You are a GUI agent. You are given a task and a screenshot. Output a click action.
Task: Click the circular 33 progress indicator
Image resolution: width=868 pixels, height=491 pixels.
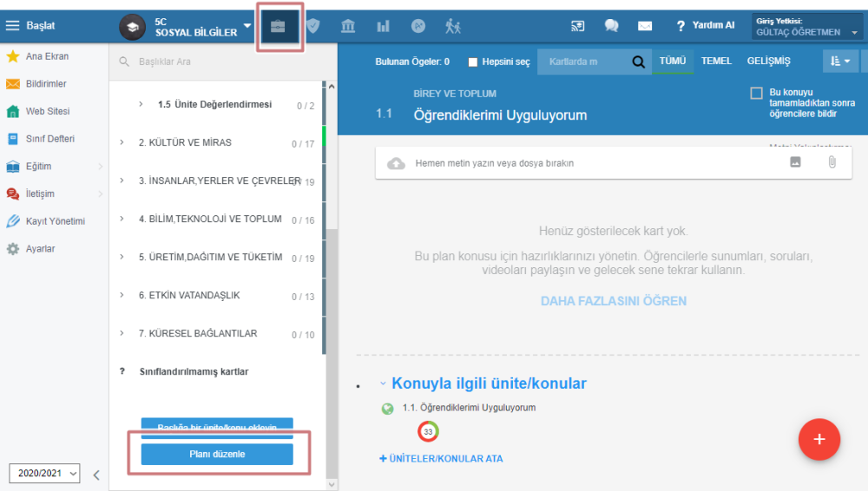point(428,432)
